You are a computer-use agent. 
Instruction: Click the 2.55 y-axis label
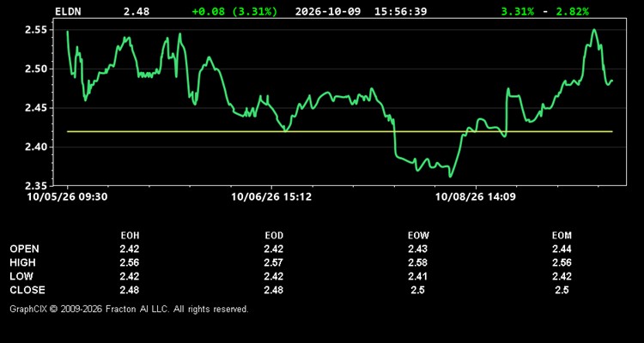coord(35,30)
